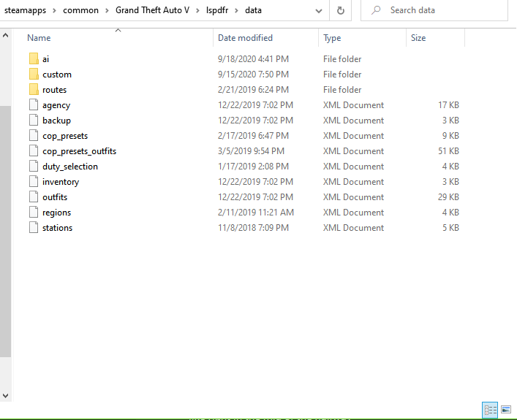This screenshot has width=517, height=420.
Task: Select the stations file icon
Action: coord(34,227)
